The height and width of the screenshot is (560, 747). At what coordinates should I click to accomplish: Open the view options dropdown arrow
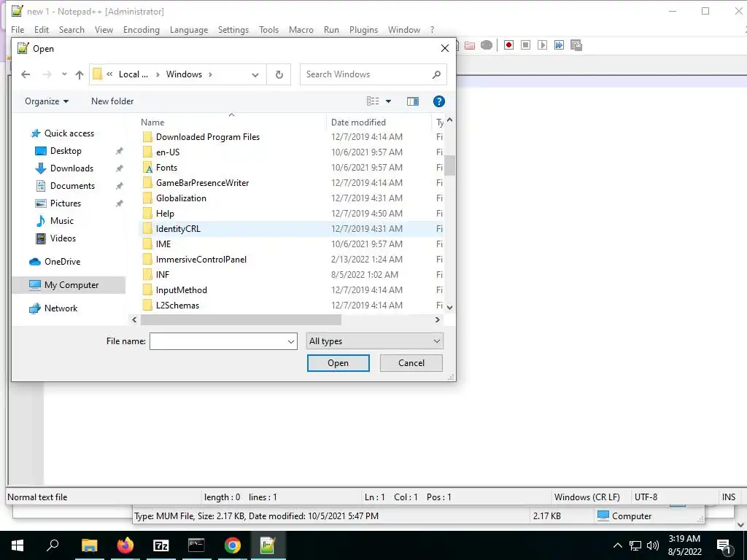tap(388, 101)
